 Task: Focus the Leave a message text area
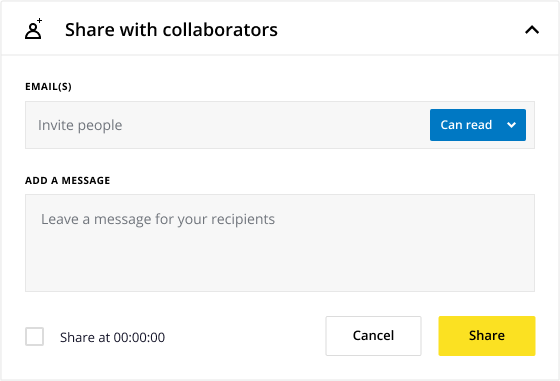(x=280, y=243)
